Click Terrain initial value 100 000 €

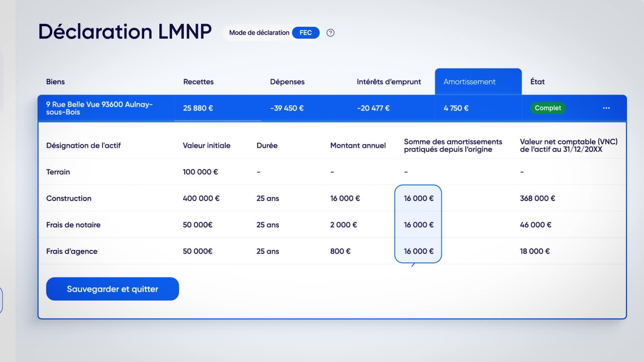point(200,172)
